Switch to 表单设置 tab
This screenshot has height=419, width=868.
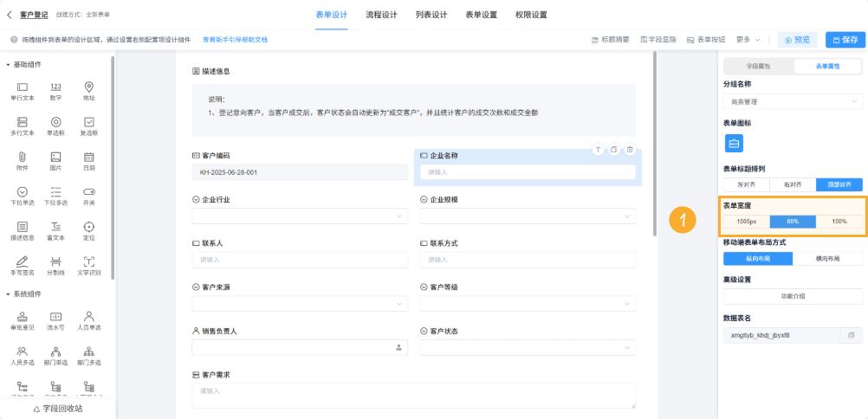pyautogui.click(x=481, y=15)
